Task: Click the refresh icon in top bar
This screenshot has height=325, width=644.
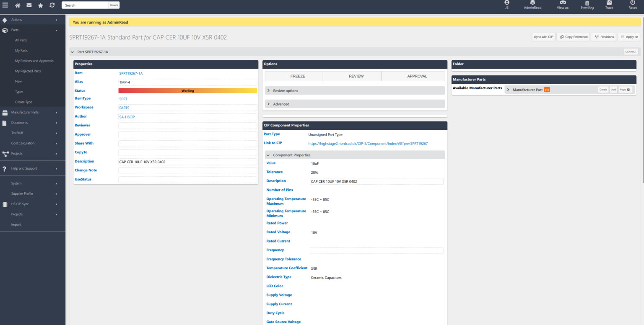Action: tap(52, 5)
